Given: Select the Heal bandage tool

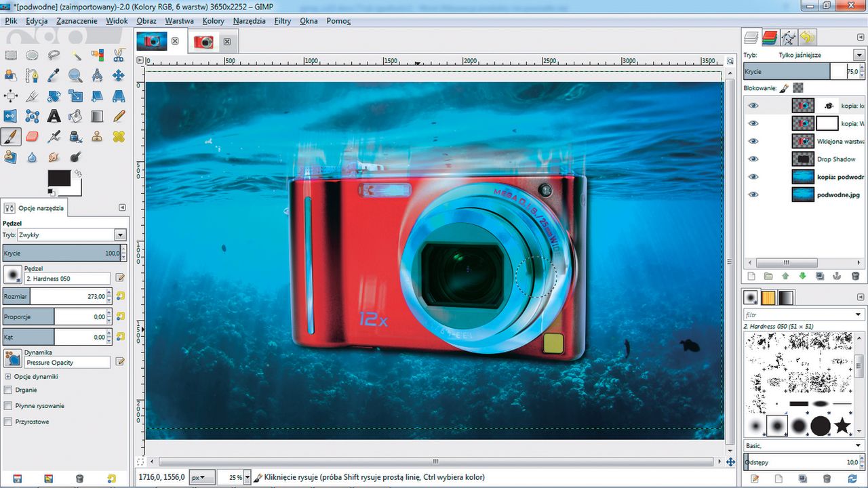Looking at the screenshot, I should click(119, 137).
